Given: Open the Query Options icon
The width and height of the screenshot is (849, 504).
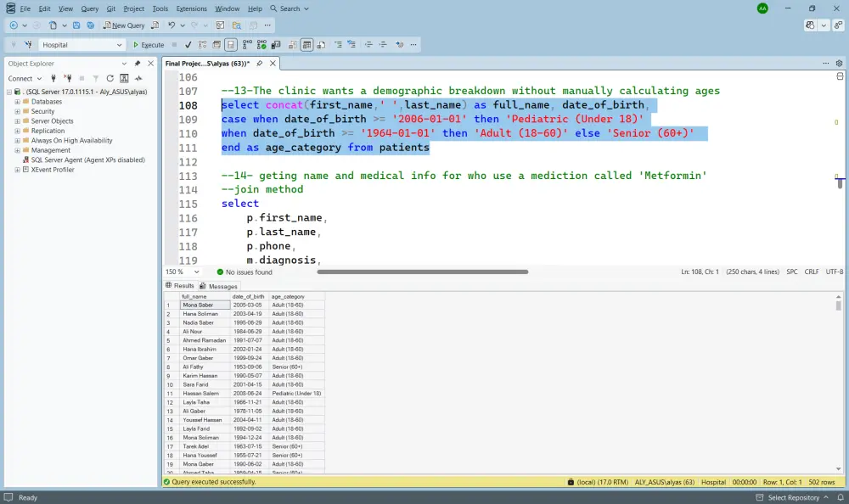Looking at the screenshot, I should click(216, 45).
